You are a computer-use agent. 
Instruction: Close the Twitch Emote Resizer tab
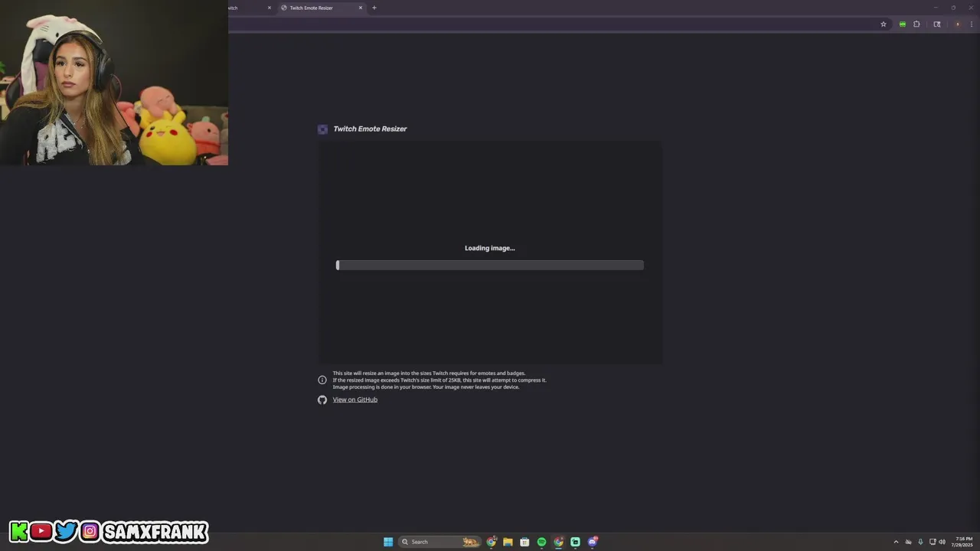click(361, 8)
